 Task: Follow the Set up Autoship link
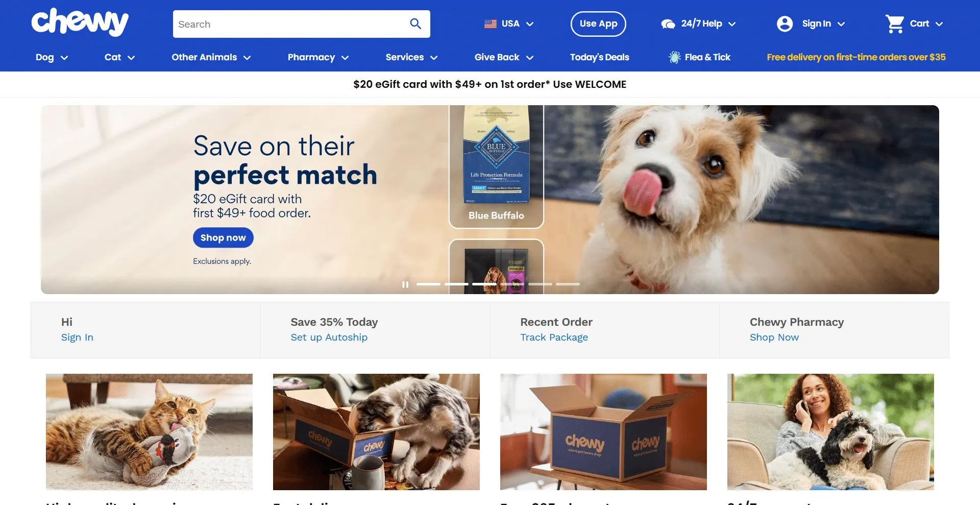point(329,337)
